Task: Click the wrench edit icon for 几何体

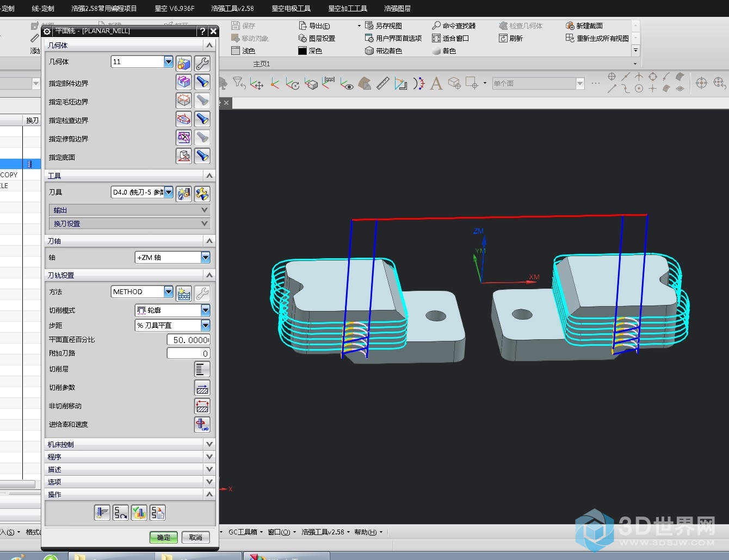Action: tap(202, 63)
